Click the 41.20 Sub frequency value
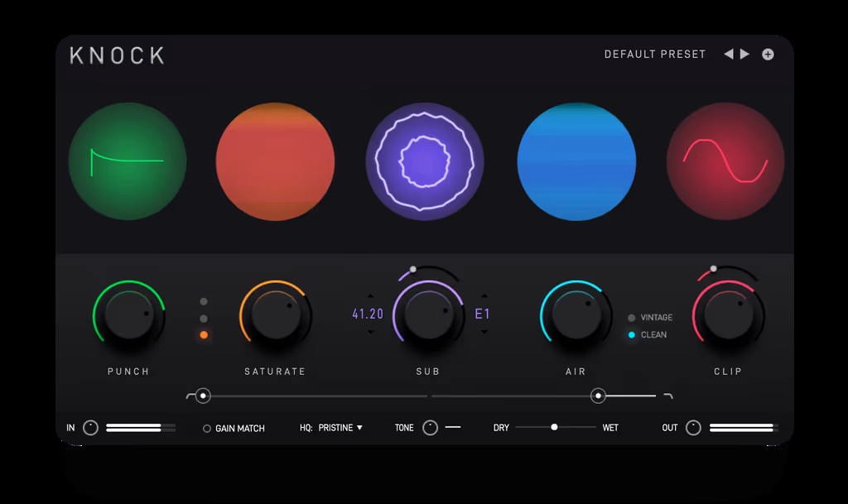 (368, 314)
